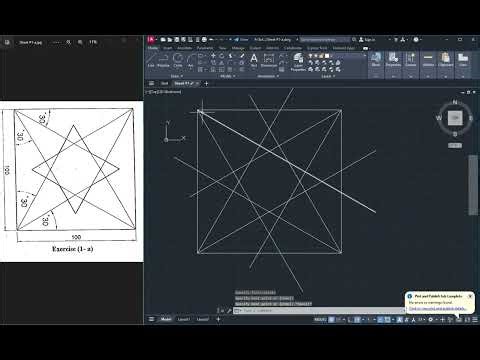The width and height of the screenshot is (480, 360).
Task: Click the command line input field
Action: [320, 310]
